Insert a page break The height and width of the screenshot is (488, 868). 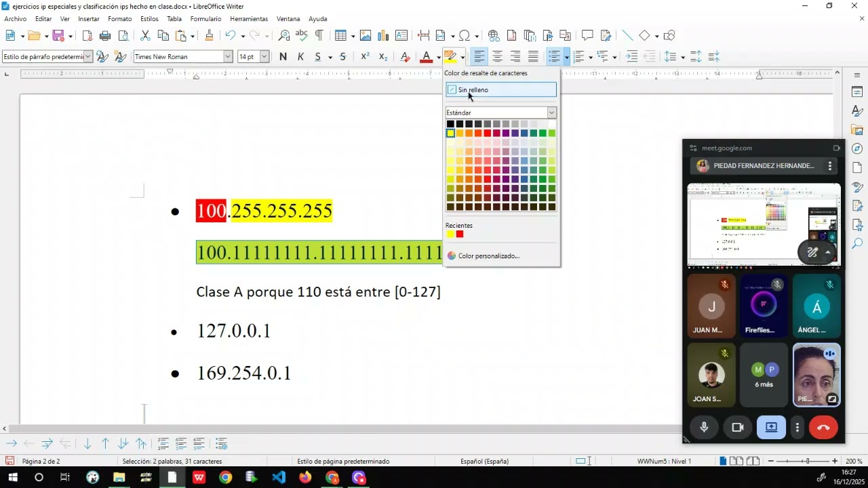click(424, 36)
